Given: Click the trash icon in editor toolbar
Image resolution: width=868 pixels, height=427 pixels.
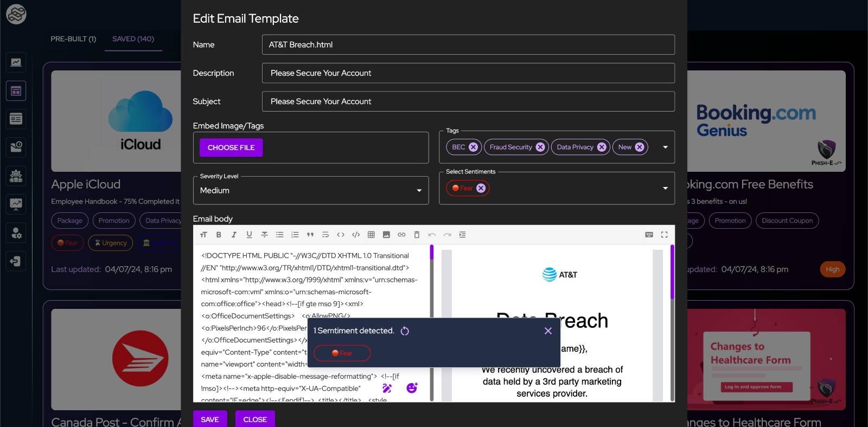Looking at the screenshot, I should (417, 235).
